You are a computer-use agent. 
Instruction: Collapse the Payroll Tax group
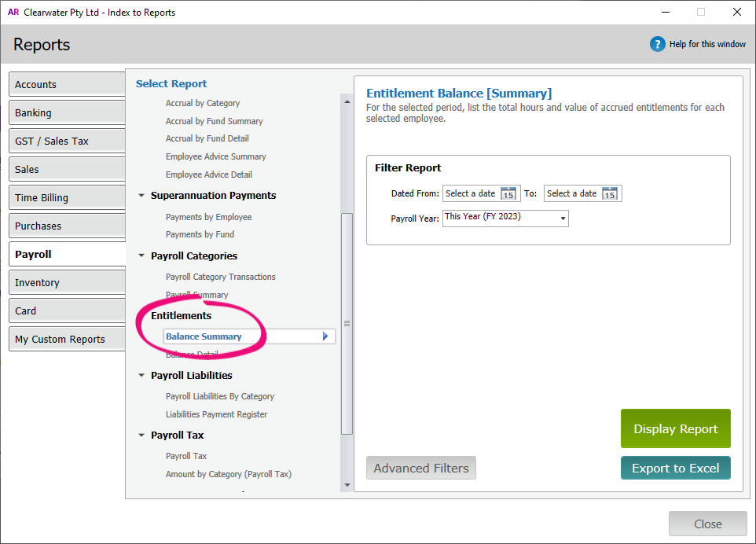(141, 435)
